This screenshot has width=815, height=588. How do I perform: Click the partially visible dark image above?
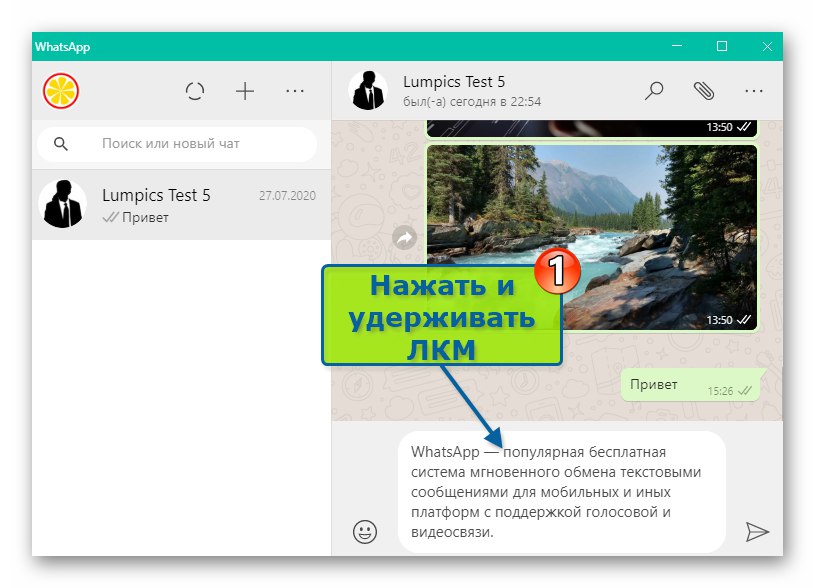(x=592, y=128)
